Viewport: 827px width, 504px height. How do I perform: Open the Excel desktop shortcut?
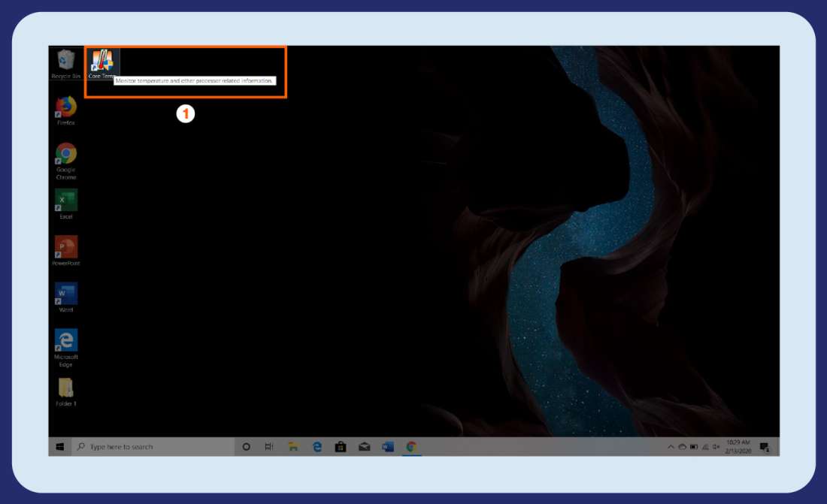(66, 201)
